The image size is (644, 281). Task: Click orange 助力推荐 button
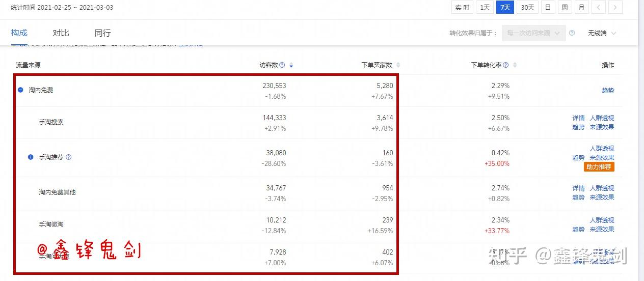[599, 167]
